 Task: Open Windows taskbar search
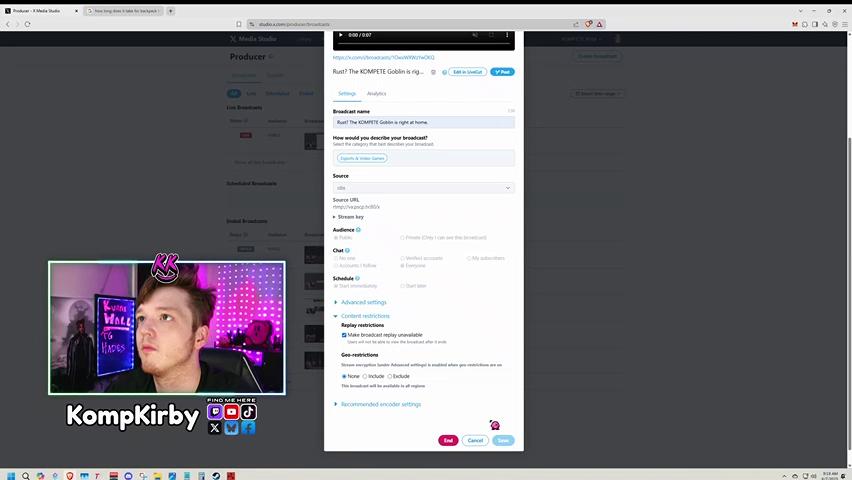coord(26,476)
